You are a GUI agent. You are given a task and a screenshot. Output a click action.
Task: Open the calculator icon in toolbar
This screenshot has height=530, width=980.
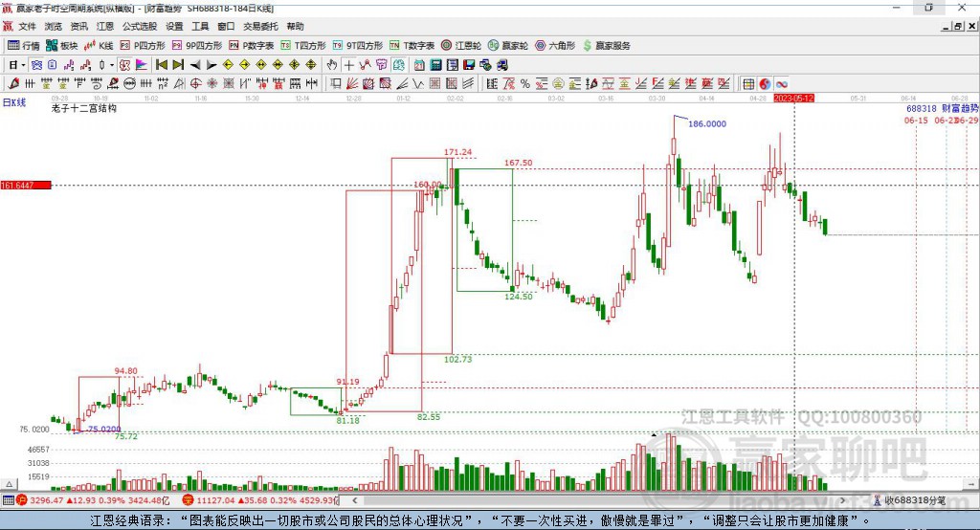[x=435, y=65]
